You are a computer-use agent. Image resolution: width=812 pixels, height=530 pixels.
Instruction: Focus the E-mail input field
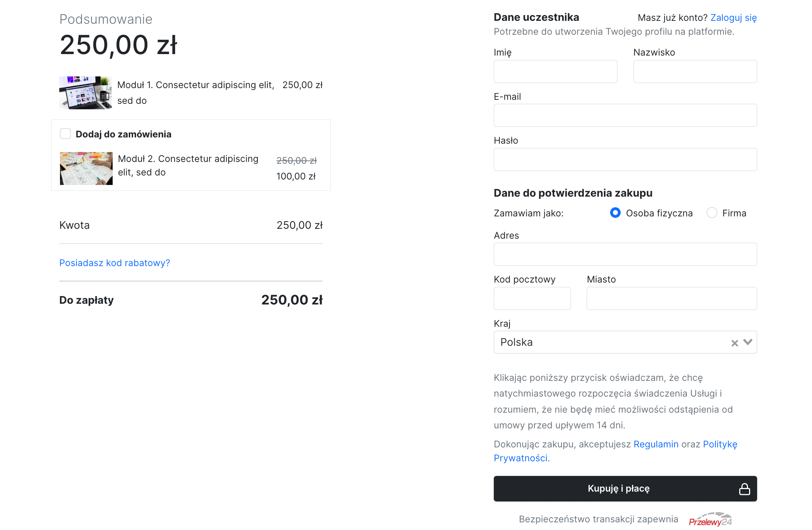click(x=625, y=116)
